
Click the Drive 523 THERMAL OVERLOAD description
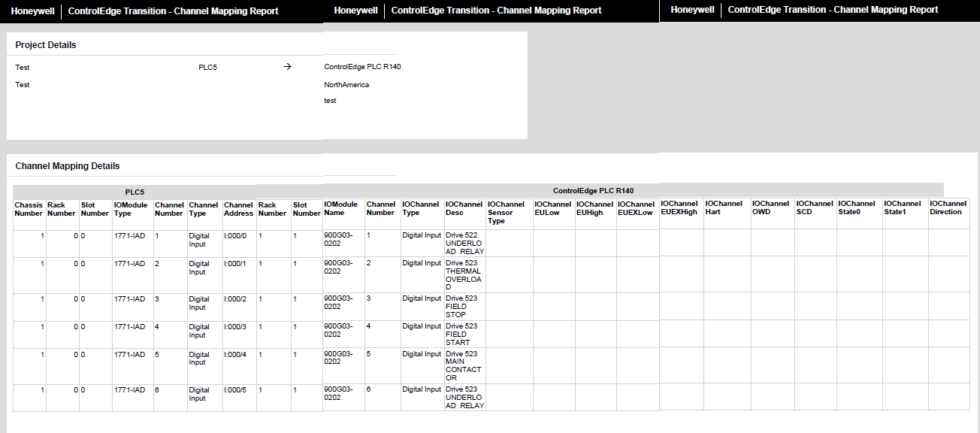[x=464, y=275]
